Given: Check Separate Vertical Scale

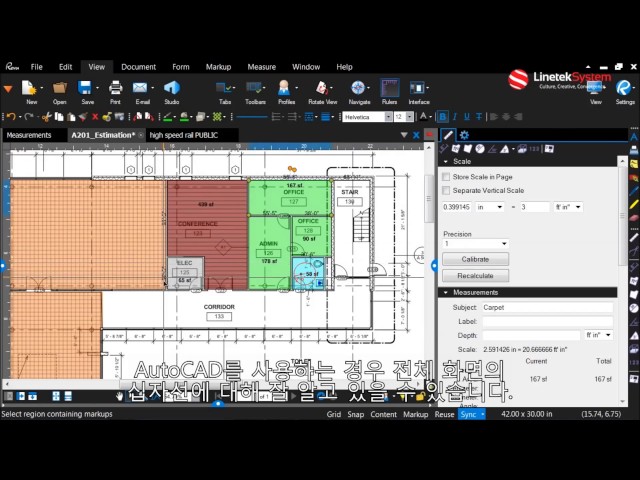Looking at the screenshot, I should (446, 191).
